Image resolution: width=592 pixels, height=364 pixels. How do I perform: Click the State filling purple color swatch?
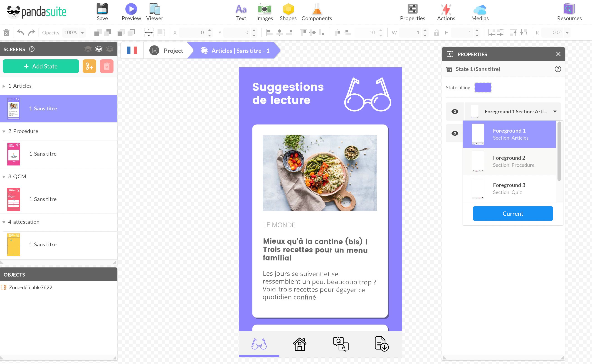click(x=483, y=87)
